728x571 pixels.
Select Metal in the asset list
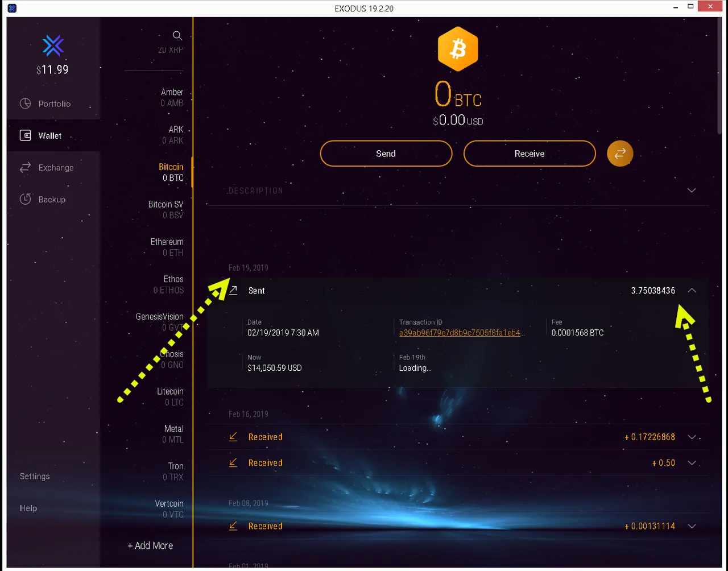[173, 435]
